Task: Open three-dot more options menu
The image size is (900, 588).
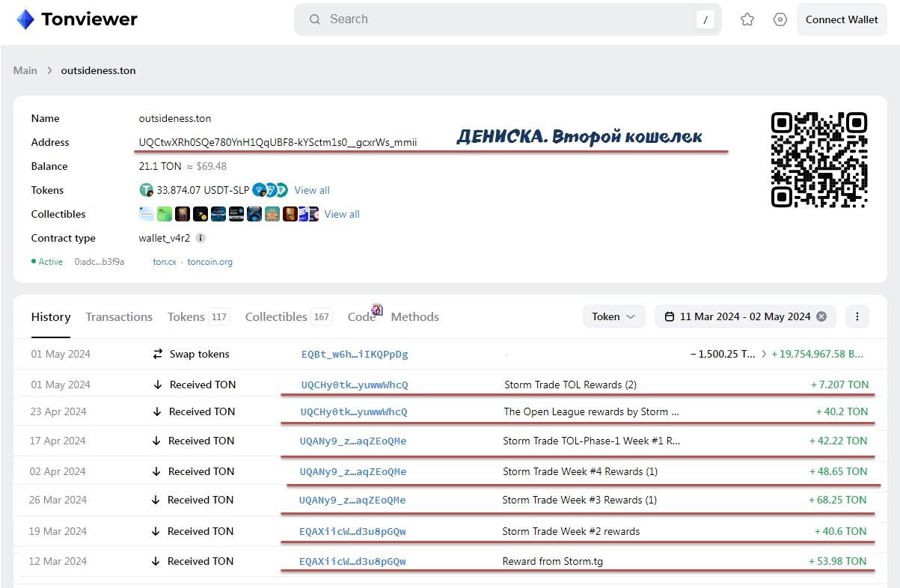Action: point(857,316)
